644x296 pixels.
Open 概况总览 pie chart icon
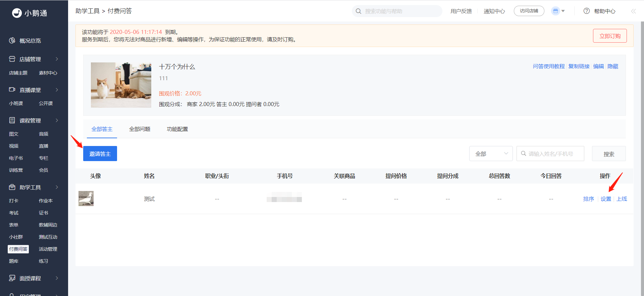coord(12,41)
